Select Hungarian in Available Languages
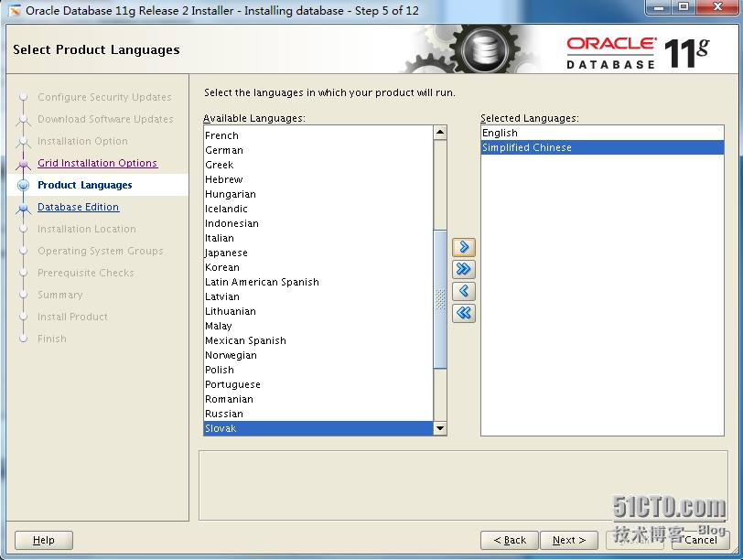This screenshot has height=560, width=743. coord(318,194)
